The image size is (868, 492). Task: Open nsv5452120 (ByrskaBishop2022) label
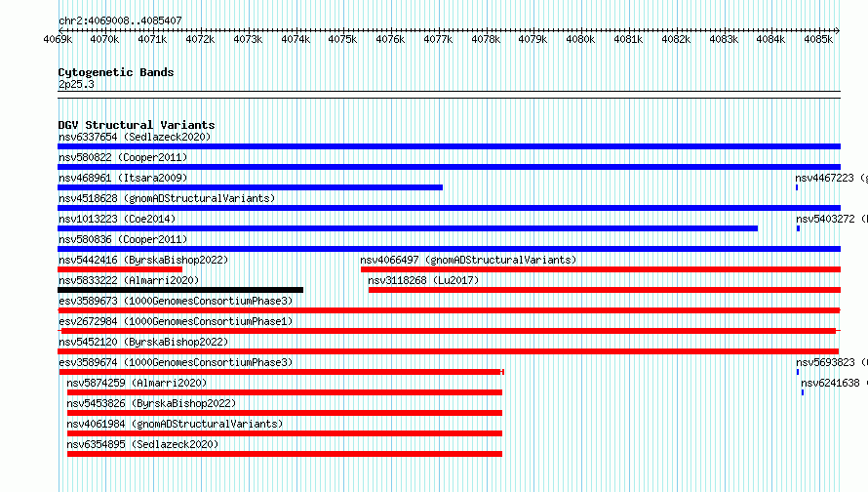point(143,342)
